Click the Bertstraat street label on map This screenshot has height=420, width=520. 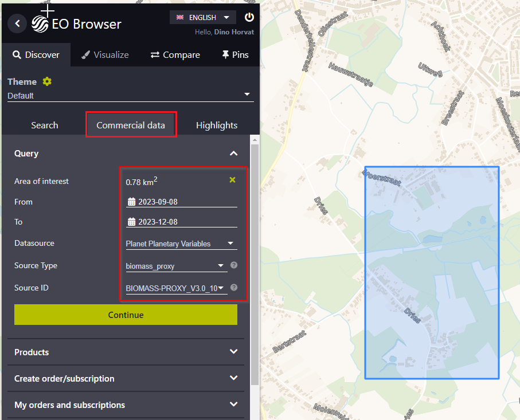tap(289, 342)
